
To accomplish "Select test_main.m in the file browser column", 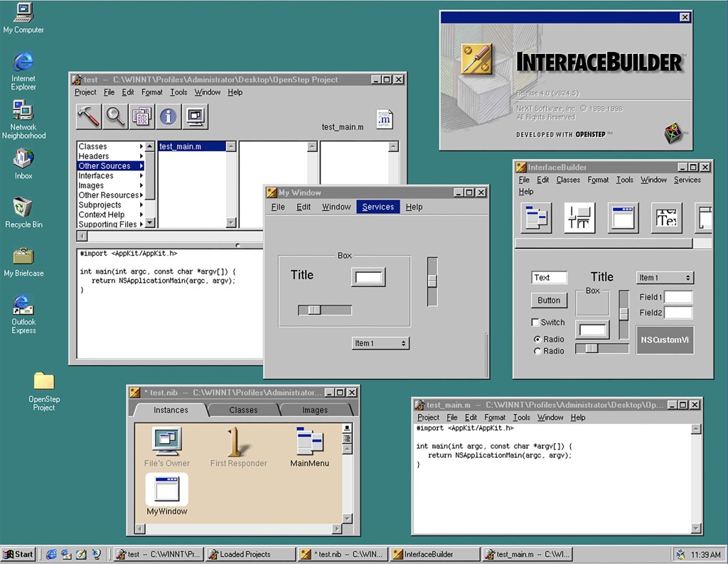I will [x=192, y=146].
